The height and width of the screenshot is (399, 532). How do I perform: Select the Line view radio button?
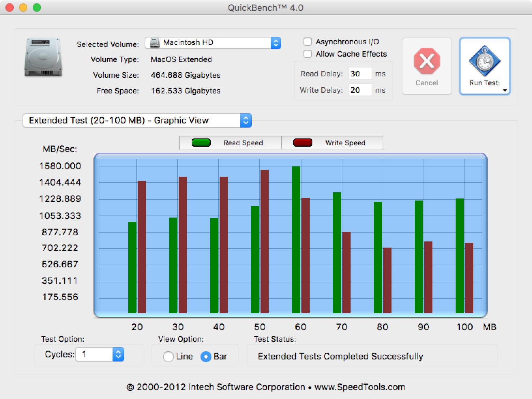[168, 357]
